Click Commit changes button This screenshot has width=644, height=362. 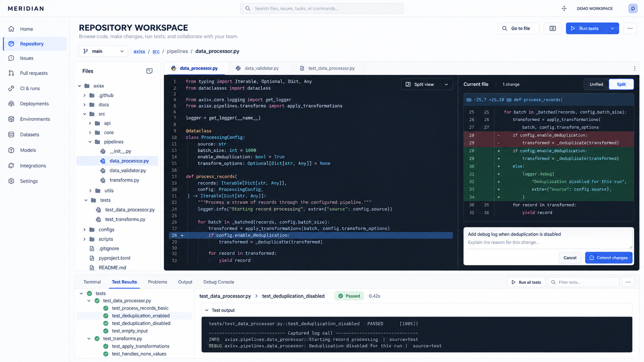(x=609, y=258)
